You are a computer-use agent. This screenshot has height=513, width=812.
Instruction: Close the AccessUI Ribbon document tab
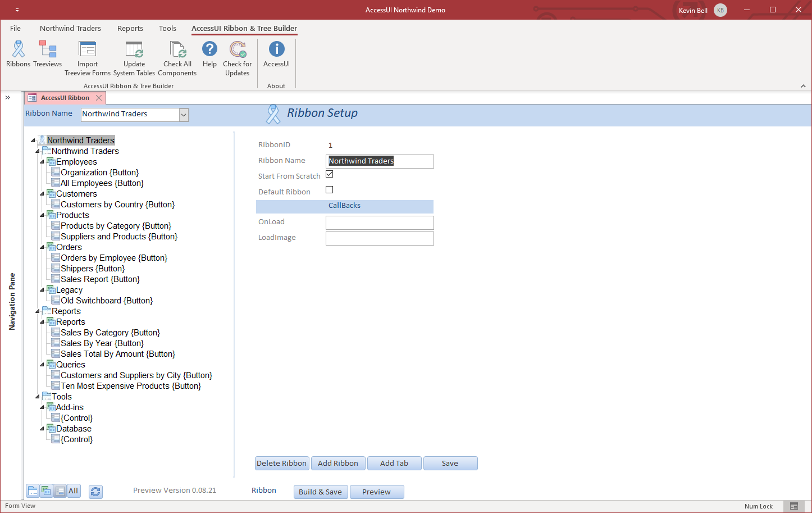click(99, 98)
